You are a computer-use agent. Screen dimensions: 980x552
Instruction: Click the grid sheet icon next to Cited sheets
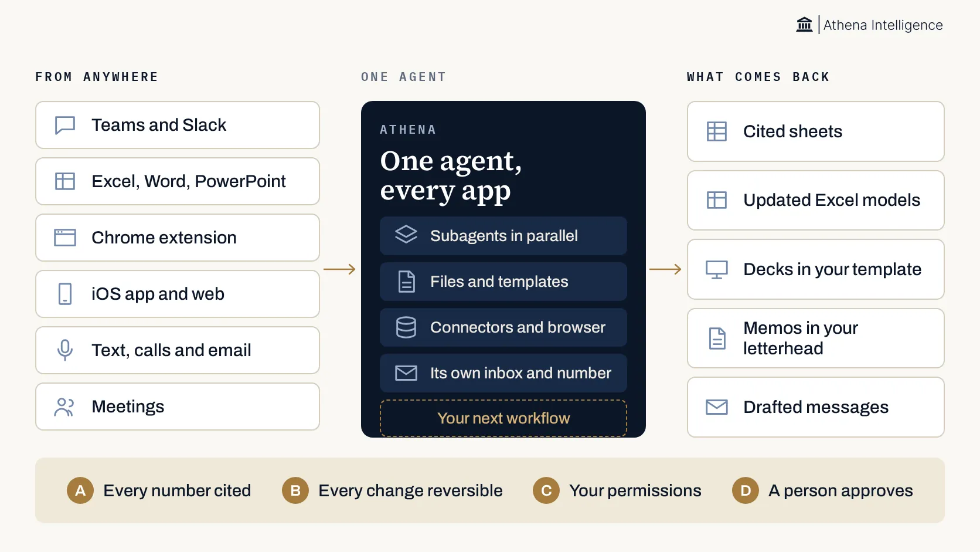pyautogui.click(x=717, y=131)
